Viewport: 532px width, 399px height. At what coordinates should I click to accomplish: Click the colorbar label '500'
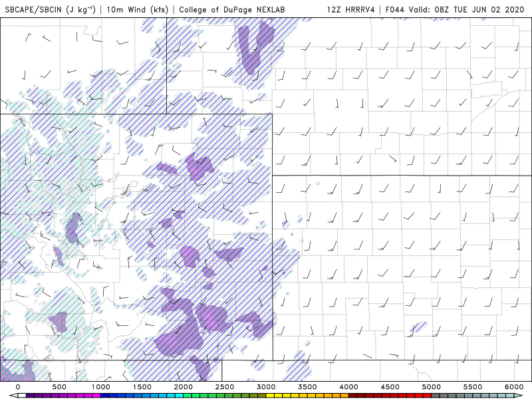tap(59, 387)
